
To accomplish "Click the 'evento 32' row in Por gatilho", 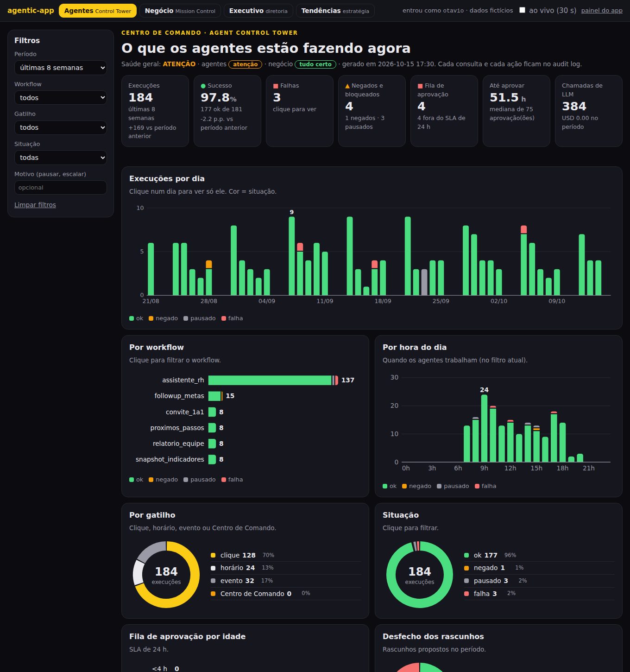I will [286, 581].
